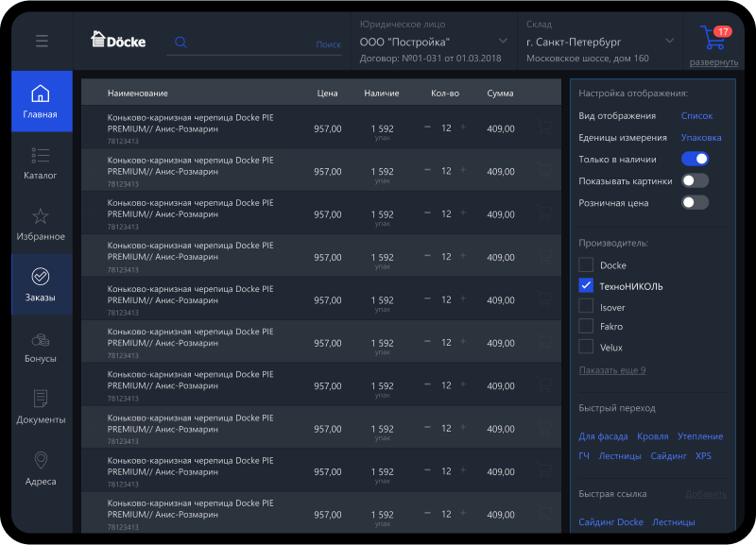
Task: Open Избранное star icon
Action: point(41,216)
